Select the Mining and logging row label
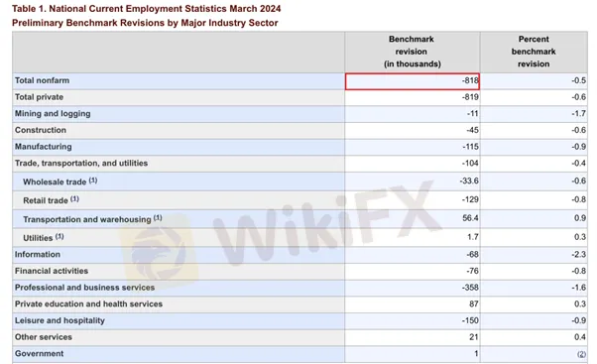Viewport: 597px width, 364px height. [53, 113]
